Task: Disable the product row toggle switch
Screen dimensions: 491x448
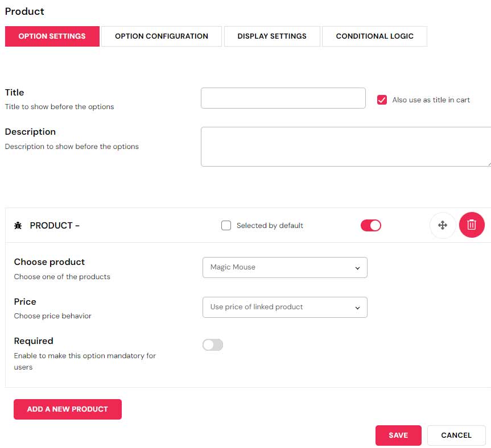Action: [371, 226]
